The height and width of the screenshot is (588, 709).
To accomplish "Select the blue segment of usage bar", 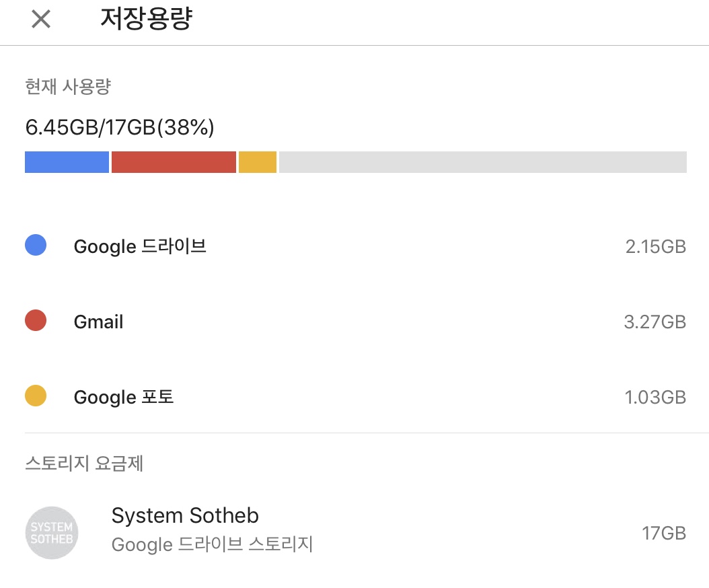I will [67, 162].
